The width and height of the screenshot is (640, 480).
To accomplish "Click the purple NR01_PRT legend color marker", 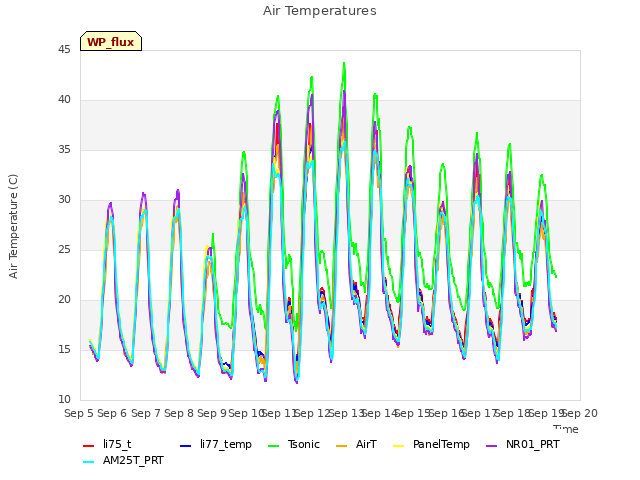I will pyautogui.click(x=492, y=446).
